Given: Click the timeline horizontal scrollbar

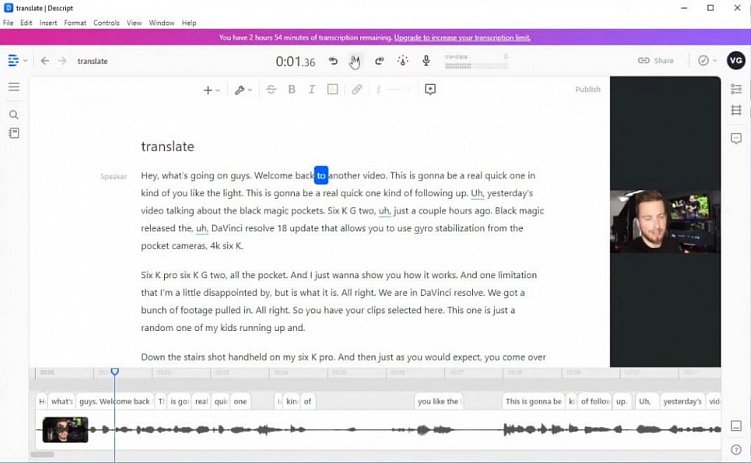Looking at the screenshot, I should [x=42, y=454].
